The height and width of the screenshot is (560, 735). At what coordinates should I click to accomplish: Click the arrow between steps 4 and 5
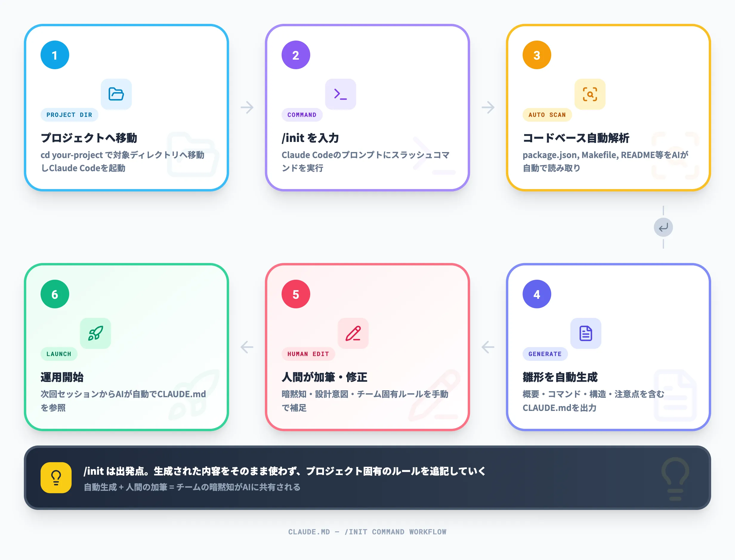tap(487, 347)
